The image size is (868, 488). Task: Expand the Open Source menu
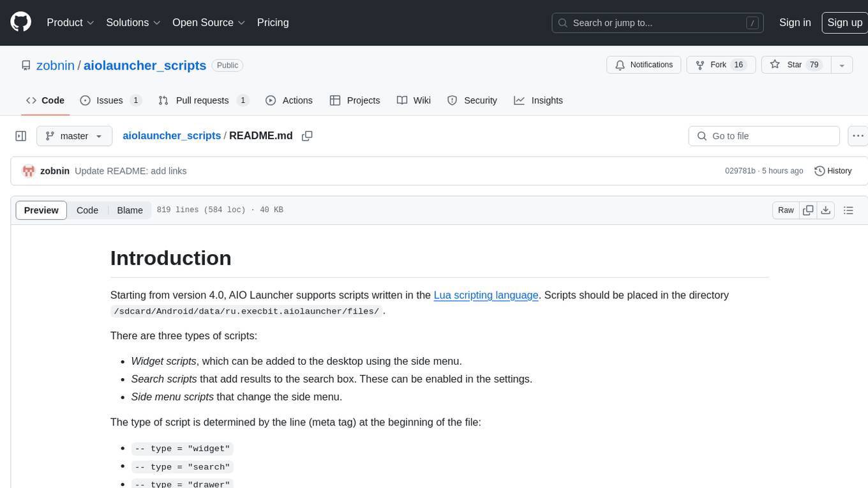click(209, 22)
